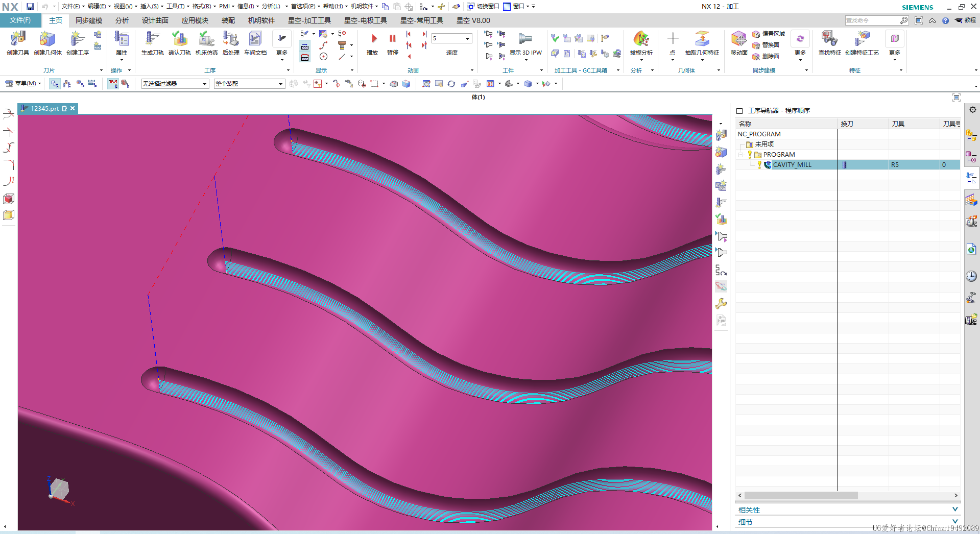Open the operation navigator sidebar icon
The image size is (980, 534).
click(971, 178)
